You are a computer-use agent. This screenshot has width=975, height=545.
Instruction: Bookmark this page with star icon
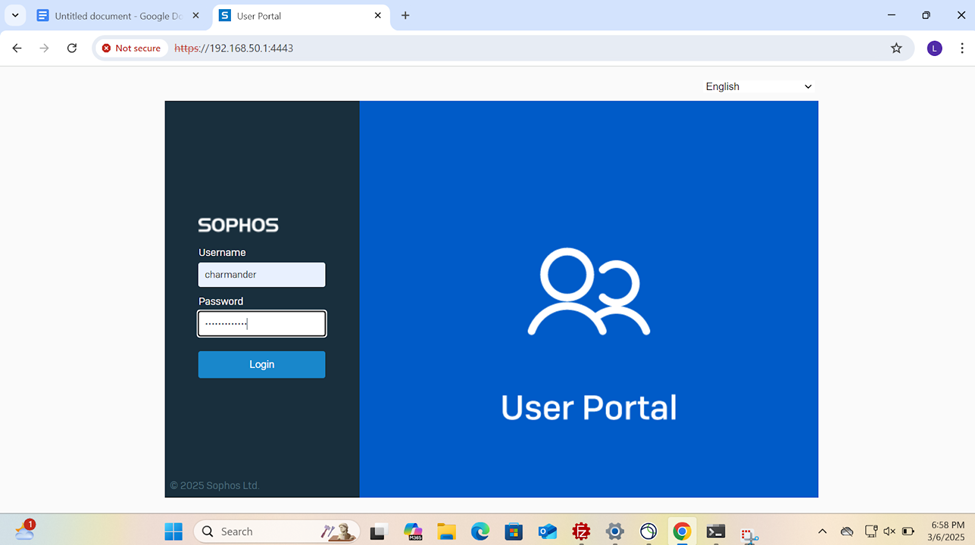[896, 48]
